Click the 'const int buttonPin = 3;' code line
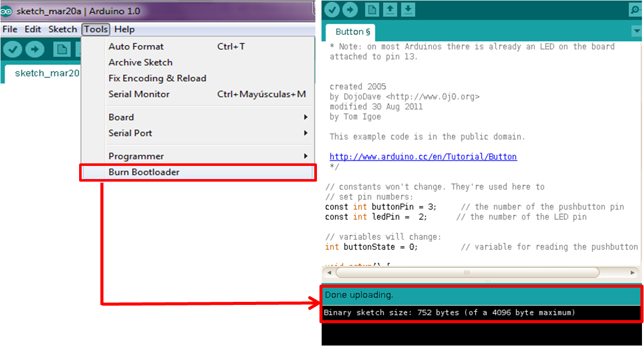The height and width of the screenshot is (346, 644). click(x=475, y=207)
